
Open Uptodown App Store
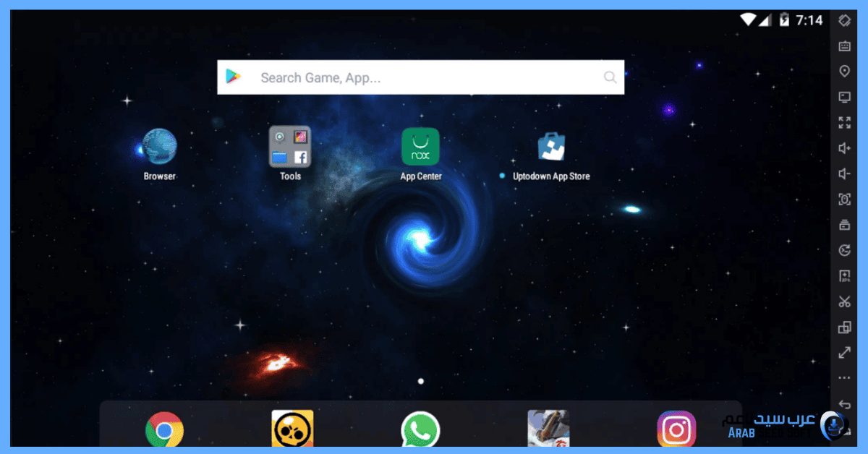[x=551, y=147]
